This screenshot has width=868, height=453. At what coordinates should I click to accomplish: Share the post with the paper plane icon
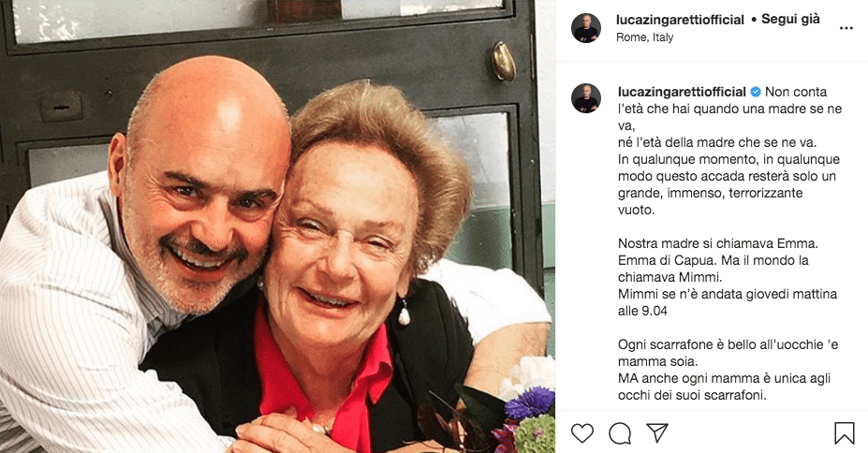tap(657, 433)
